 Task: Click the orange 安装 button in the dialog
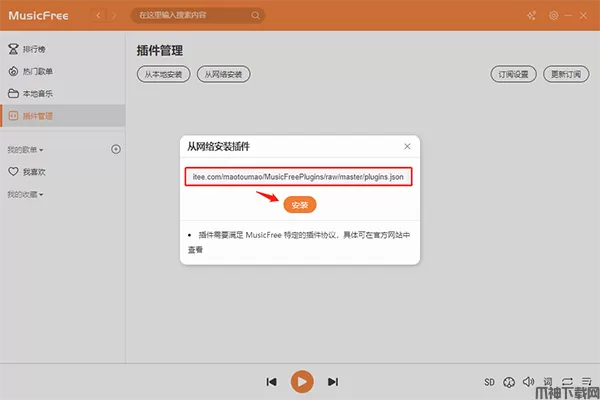pos(300,204)
